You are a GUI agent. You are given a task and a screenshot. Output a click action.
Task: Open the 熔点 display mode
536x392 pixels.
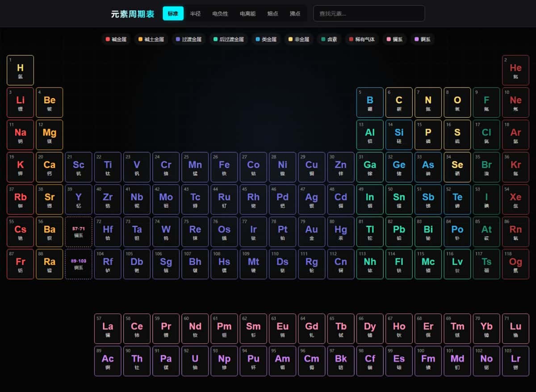pos(272,13)
